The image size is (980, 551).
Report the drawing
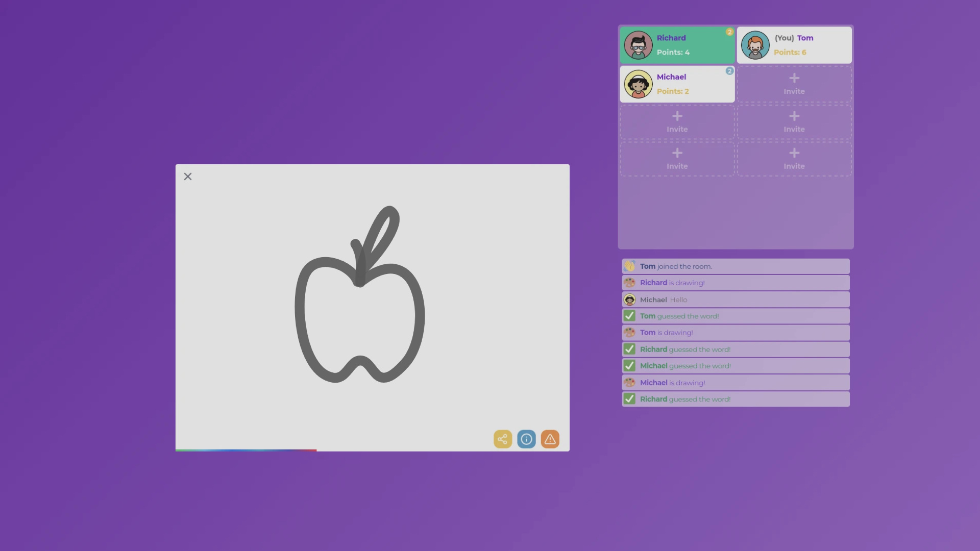coord(550,439)
